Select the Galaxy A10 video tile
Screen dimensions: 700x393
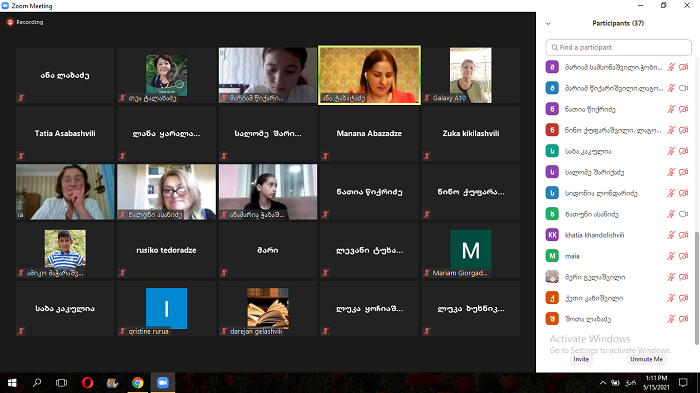tap(471, 75)
